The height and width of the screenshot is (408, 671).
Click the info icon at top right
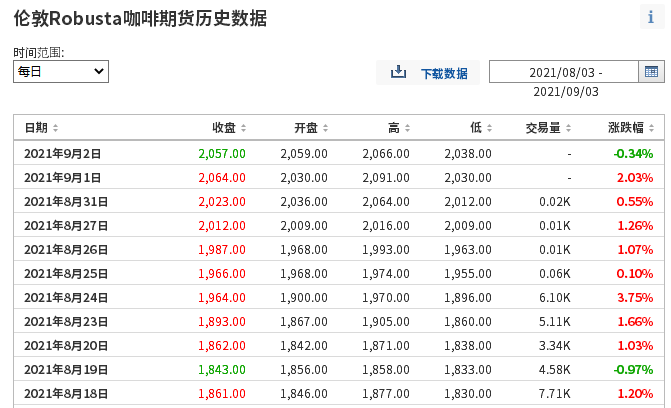[651, 17]
